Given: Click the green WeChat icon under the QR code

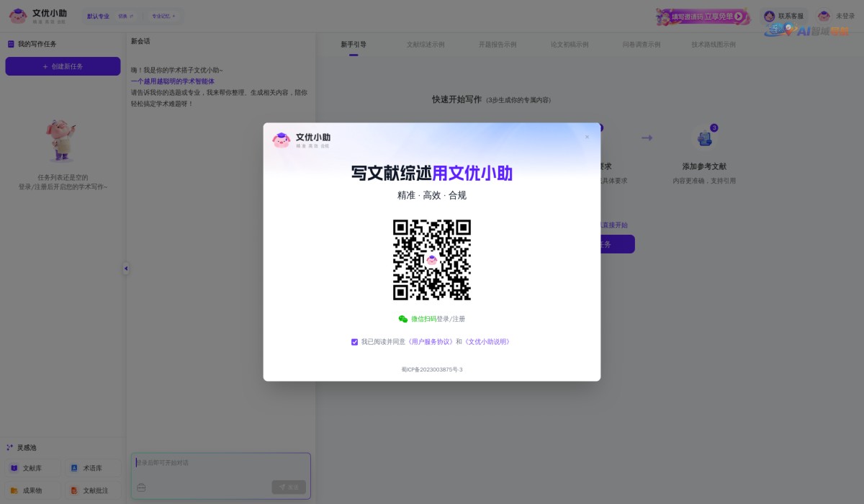Looking at the screenshot, I should [x=403, y=319].
